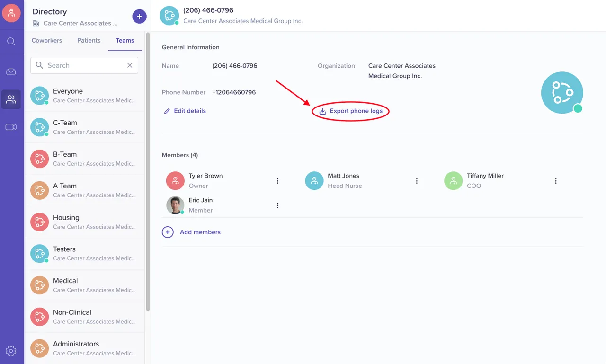
Task: Open the video camera icon in left rail
Action: point(11,127)
